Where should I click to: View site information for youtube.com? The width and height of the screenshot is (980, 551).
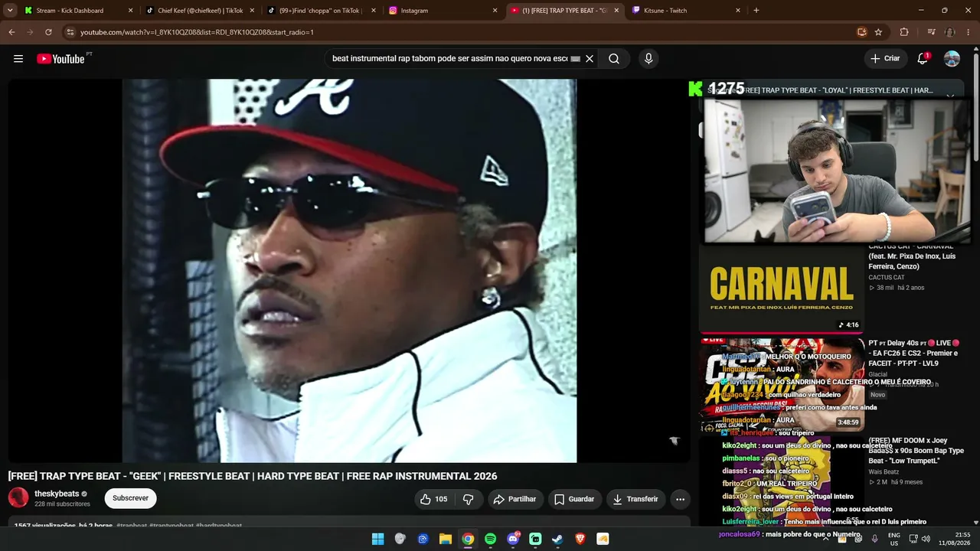point(70,32)
